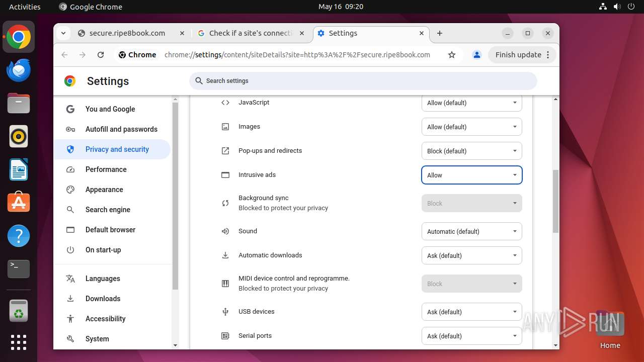Open the Performance settings section
Screen dimensions: 644x362
tap(112, 169)
